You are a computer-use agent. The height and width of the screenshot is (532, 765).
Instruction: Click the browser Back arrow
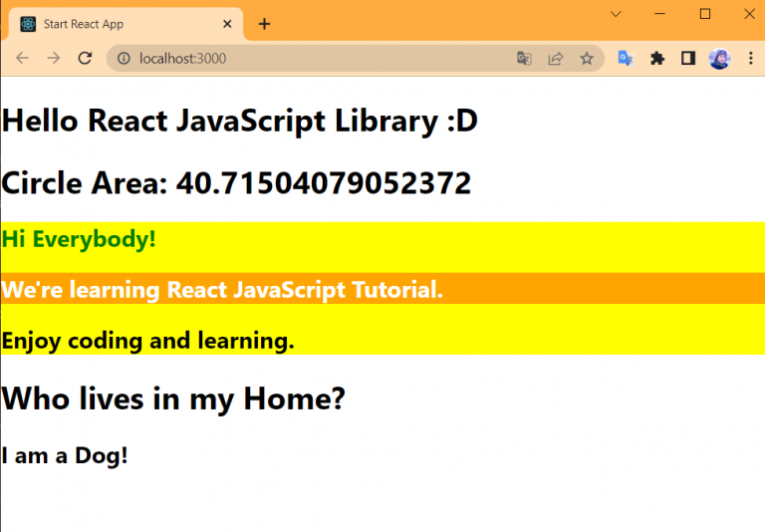click(x=22, y=59)
